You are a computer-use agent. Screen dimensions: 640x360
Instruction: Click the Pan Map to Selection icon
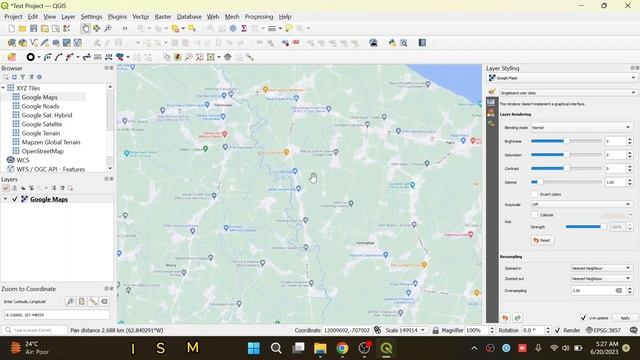pyautogui.click(x=96, y=28)
